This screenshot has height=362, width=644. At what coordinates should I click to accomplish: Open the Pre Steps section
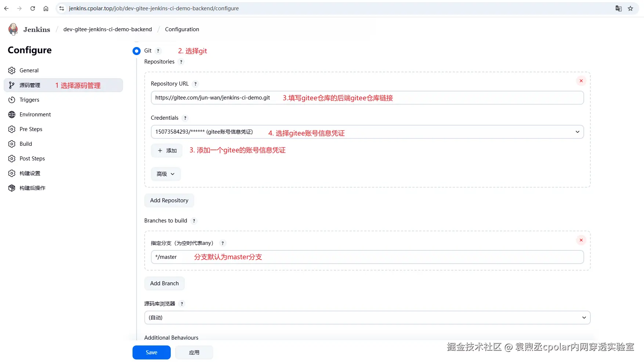[x=63, y=129]
